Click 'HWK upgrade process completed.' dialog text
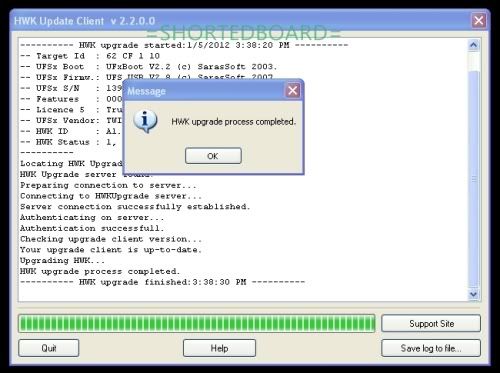This screenshot has height=373, width=500. pyautogui.click(x=233, y=122)
